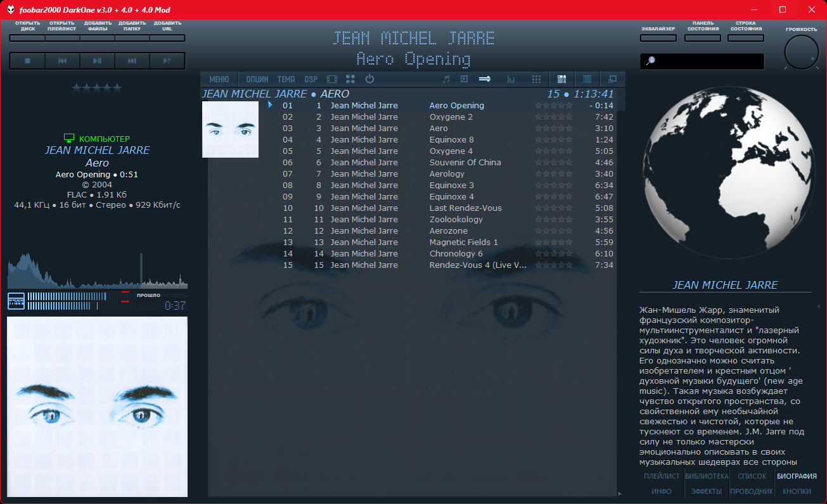
Task: Click the film strip icon
Action: click(332, 79)
